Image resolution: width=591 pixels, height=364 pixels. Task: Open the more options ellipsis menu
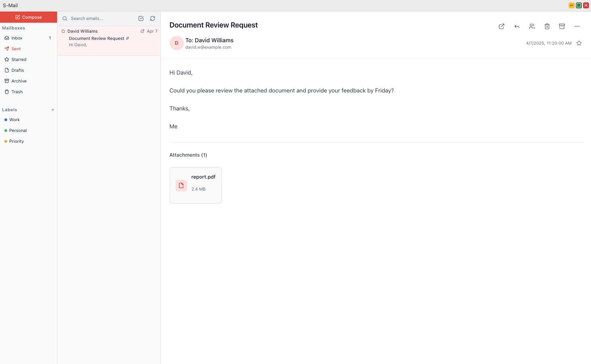tap(577, 26)
